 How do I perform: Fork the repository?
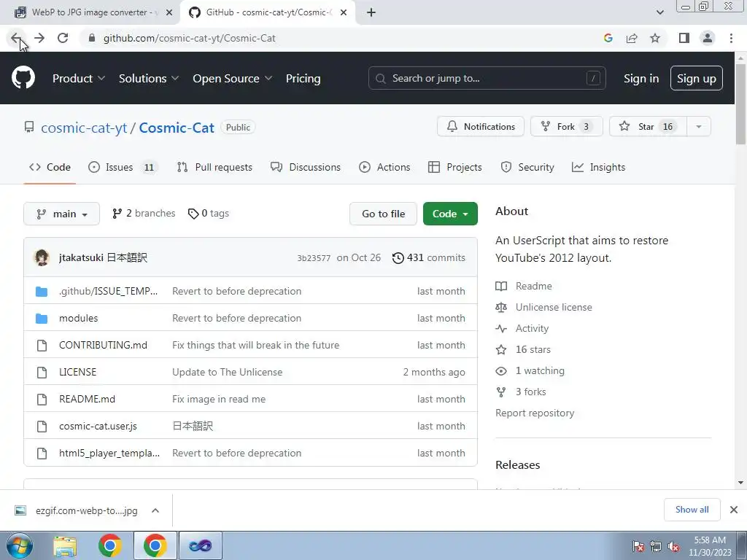tap(566, 127)
